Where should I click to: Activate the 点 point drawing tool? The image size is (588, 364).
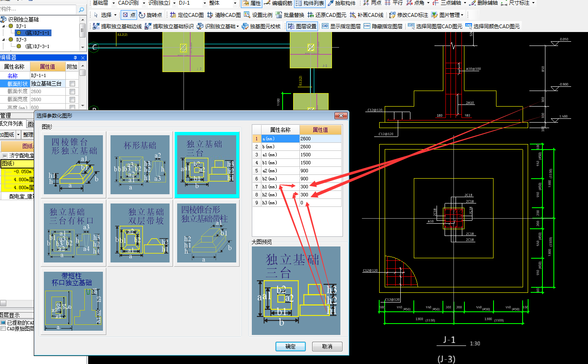(129, 15)
